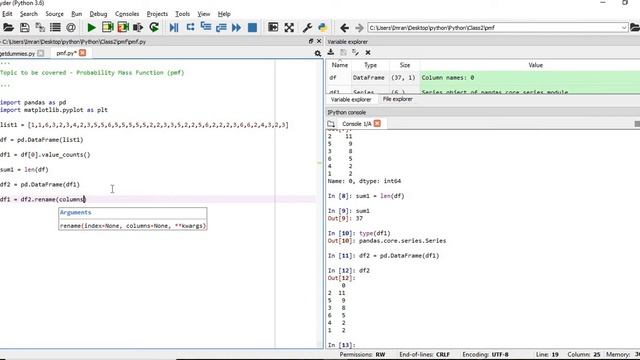Switch to the File explorer tab
The height and width of the screenshot is (360, 640).
tap(398, 99)
